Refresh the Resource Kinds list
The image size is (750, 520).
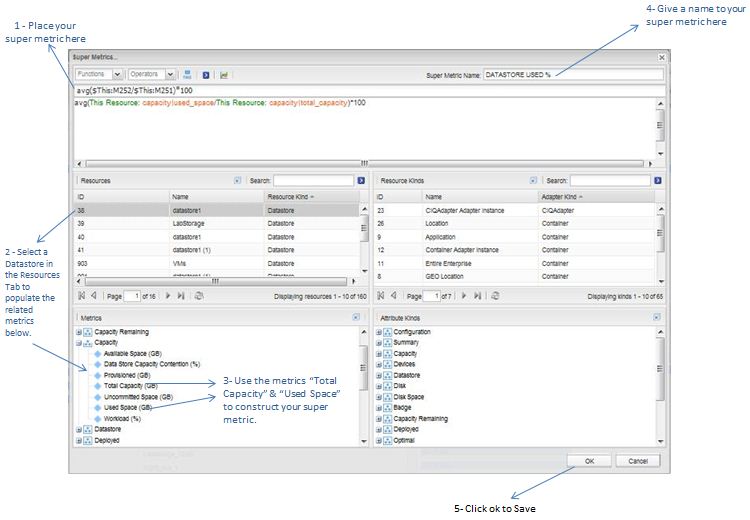(x=494, y=296)
